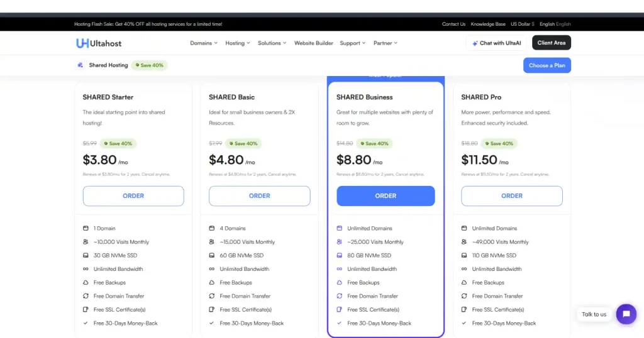Open the Solutions dropdown
The height and width of the screenshot is (338, 644).
272,43
